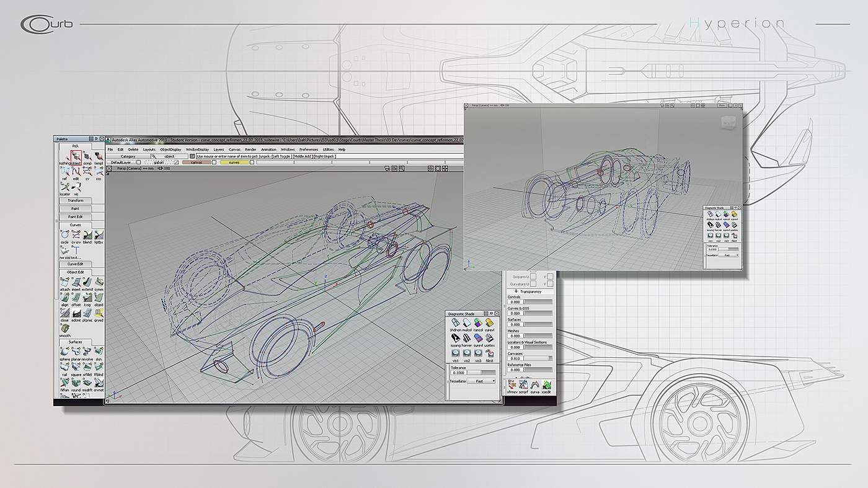This screenshot has height=488, width=868.
Task: Click the Category button
Action: coord(128,156)
